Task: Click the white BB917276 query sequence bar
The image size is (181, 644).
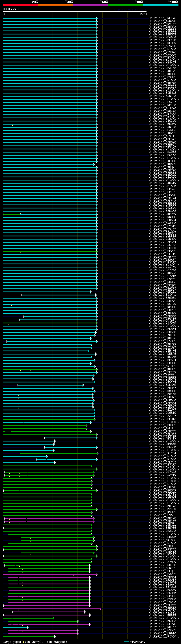Action: [x=75, y=12]
